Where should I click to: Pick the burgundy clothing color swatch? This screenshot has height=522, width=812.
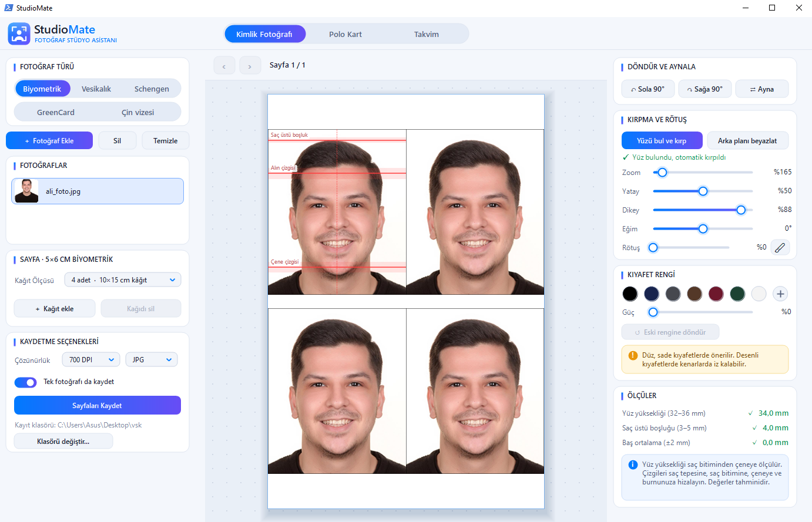pos(716,294)
